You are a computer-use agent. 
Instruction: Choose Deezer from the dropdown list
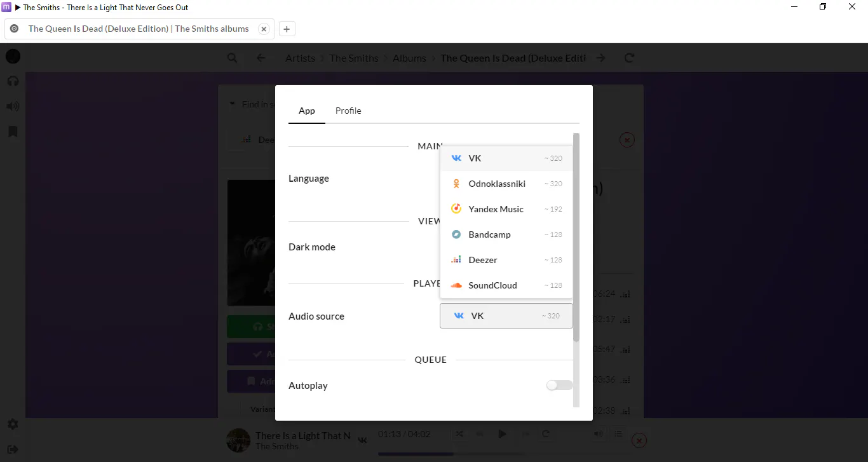click(506, 260)
